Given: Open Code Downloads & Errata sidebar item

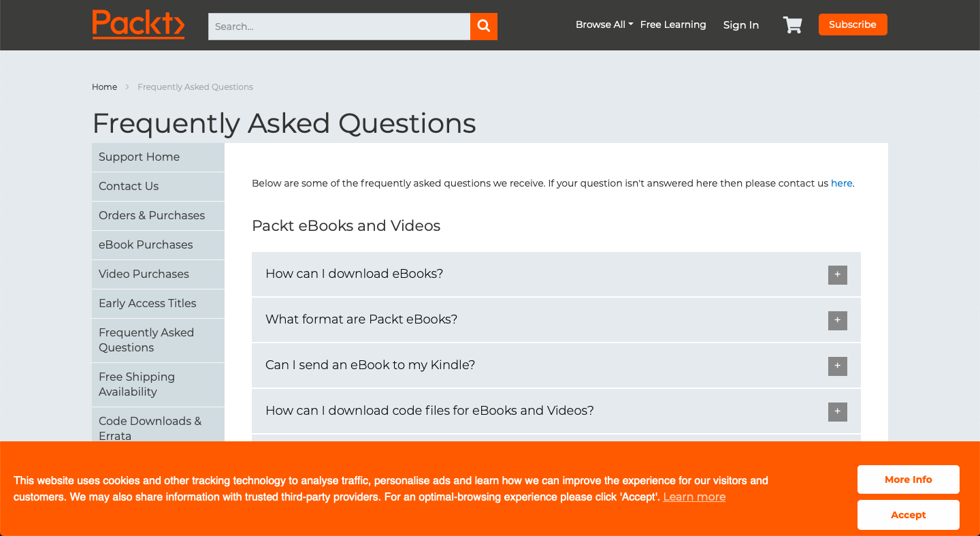Looking at the screenshot, I should tap(158, 424).
